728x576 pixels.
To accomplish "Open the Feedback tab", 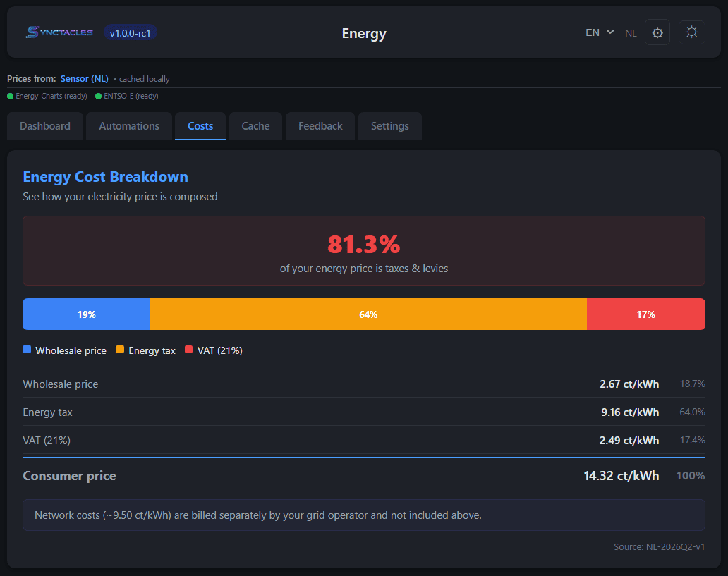I will pos(320,125).
